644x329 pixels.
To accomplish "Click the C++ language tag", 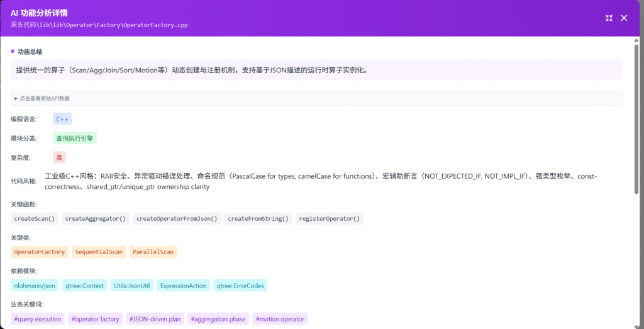I will pos(62,119).
